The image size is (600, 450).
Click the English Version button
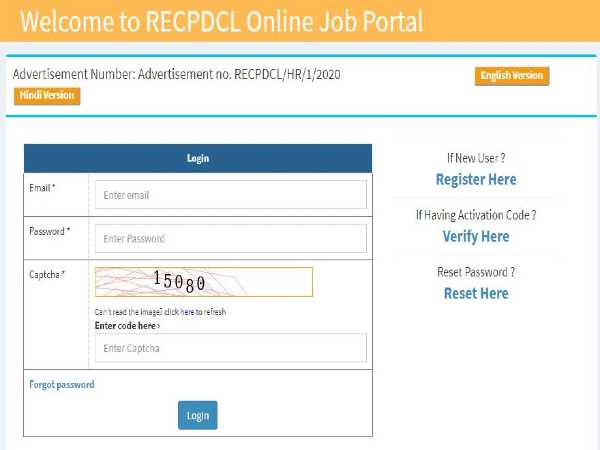pyautogui.click(x=512, y=76)
